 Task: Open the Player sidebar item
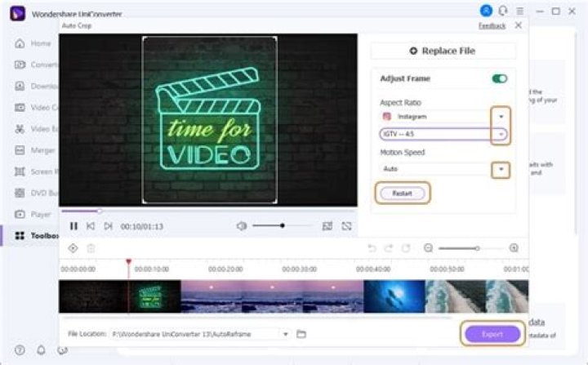click(33, 214)
